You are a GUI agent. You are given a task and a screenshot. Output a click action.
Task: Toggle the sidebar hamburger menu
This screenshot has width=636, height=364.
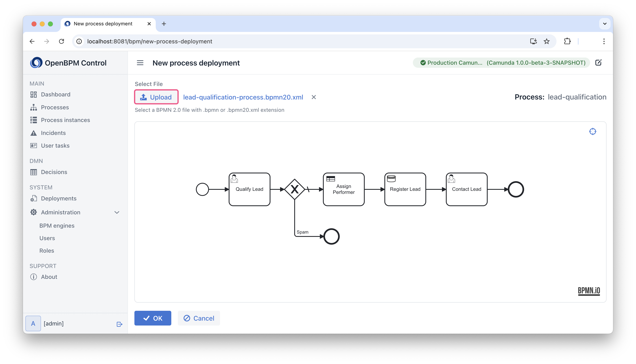pyautogui.click(x=140, y=63)
